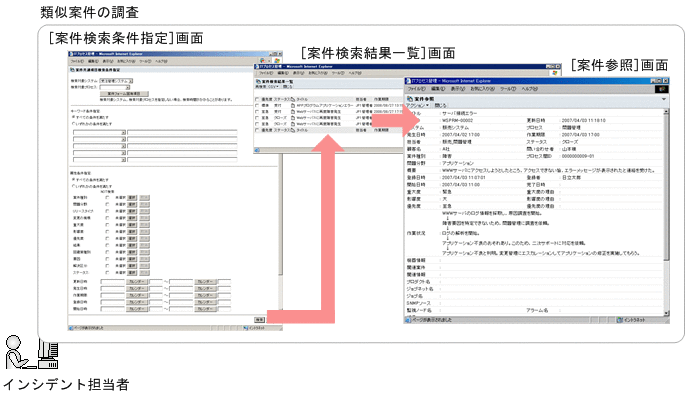
Task: Select the APPプログラムアプリケーションエラー result row title
Action: pos(324,106)
